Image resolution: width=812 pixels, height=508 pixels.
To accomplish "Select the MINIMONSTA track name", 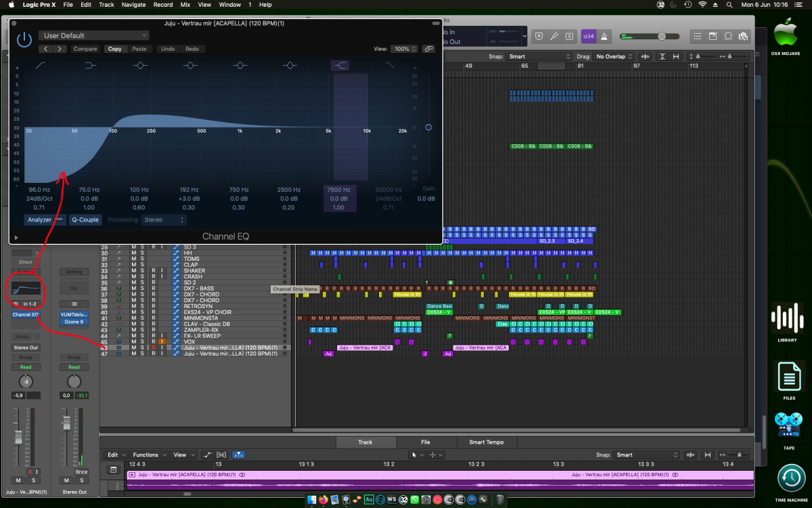I will pos(201,318).
